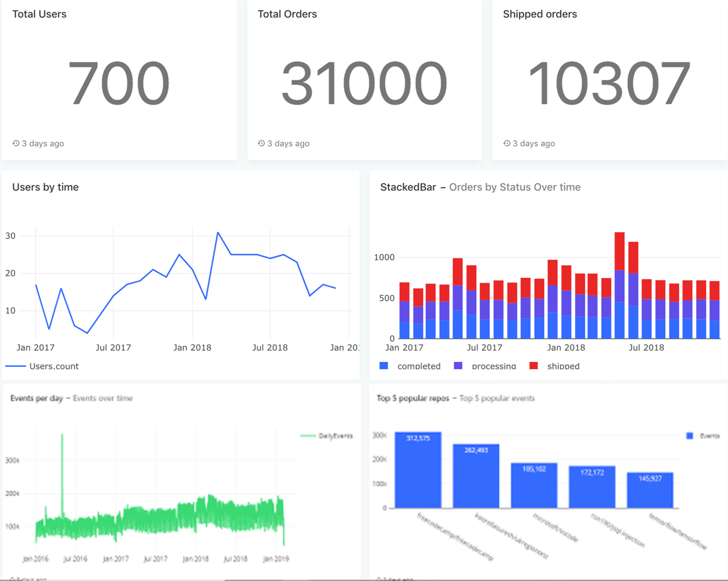Viewport: 728px width, 581px height.
Task: Click the 700 Total Users counter value
Action: 119,83
